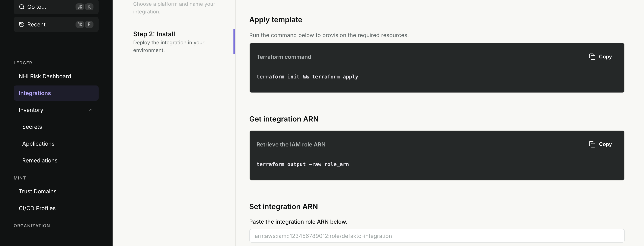Open Remediations under Inventory
Image resolution: width=644 pixels, height=246 pixels.
pyautogui.click(x=40, y=161)
